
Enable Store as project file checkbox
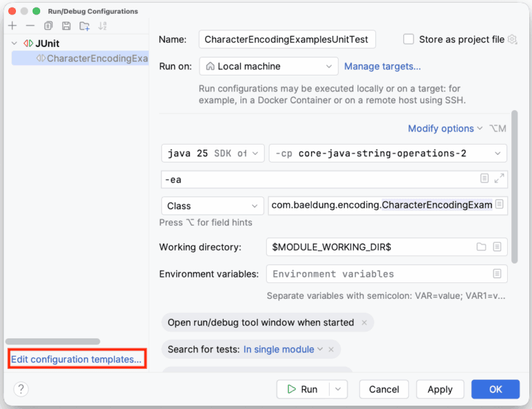[x=409, y=39]
